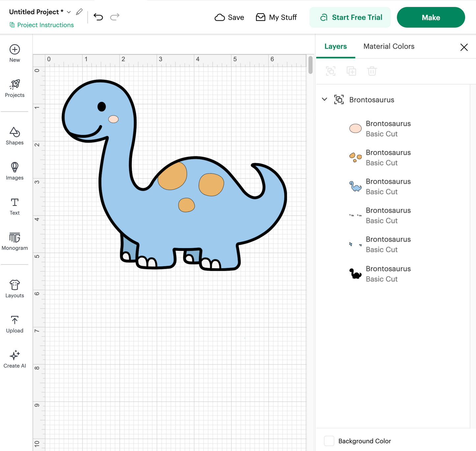Switch to the Layers tab
The height and width of the screenshot is (451, 476).
335,46
